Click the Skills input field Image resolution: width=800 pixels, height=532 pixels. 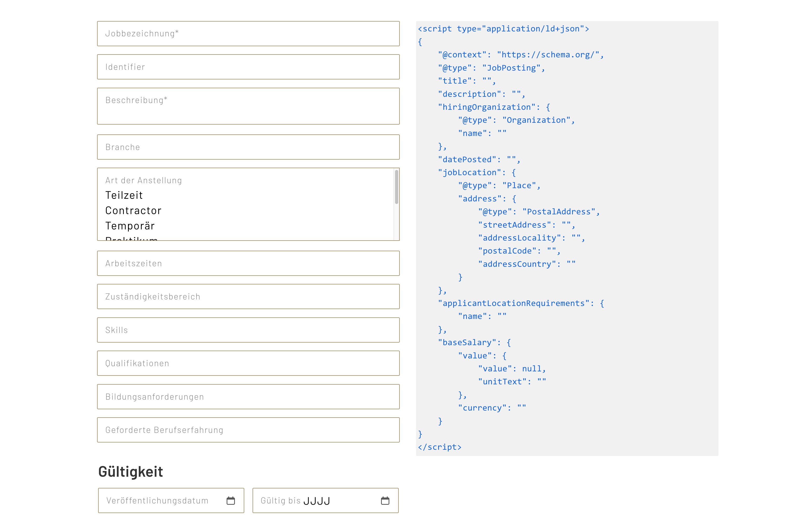point(248,330)
